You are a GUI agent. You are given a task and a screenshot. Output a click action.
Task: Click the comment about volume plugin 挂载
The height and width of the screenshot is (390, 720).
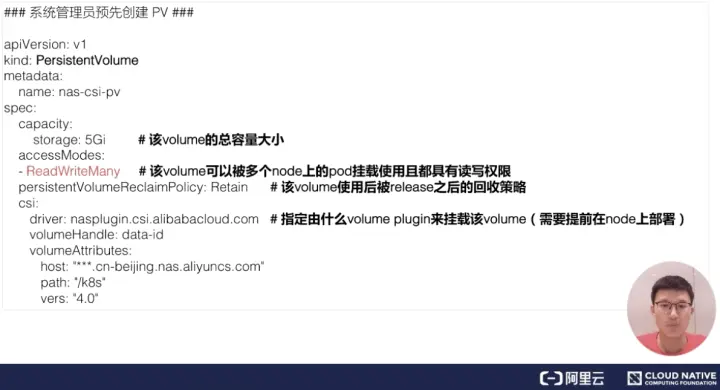[x=478, y=219]
